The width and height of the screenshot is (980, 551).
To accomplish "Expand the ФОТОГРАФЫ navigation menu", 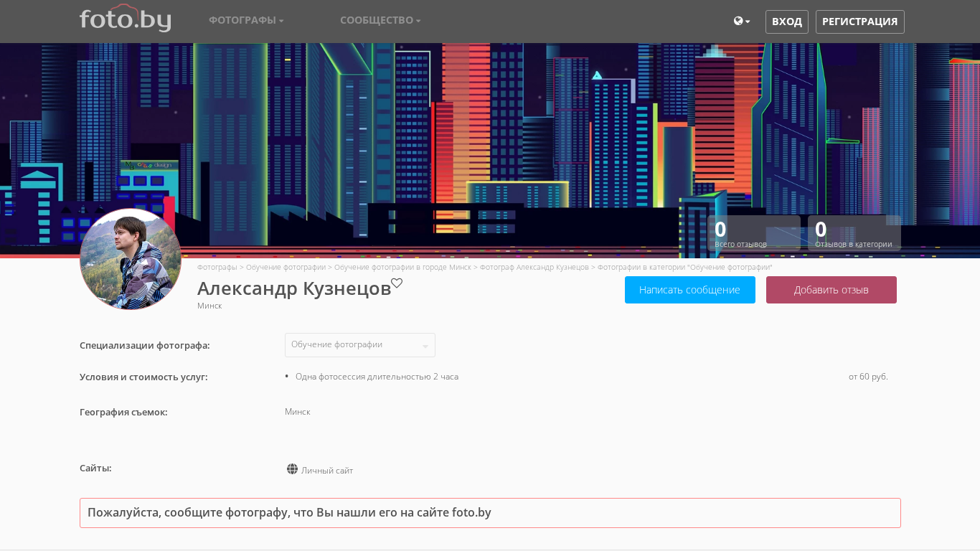I will pos(246,21).
